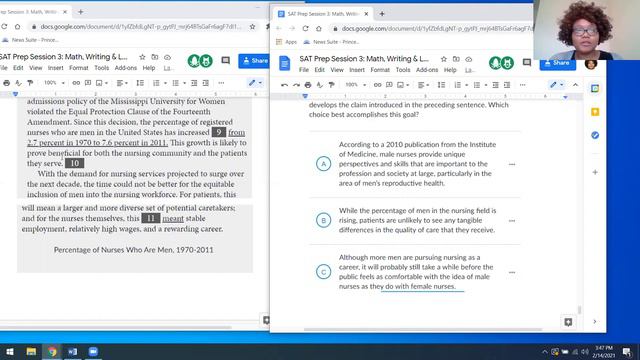Increase indent in right Docs toolbar

pyautogui.click(x=507, y=85)
